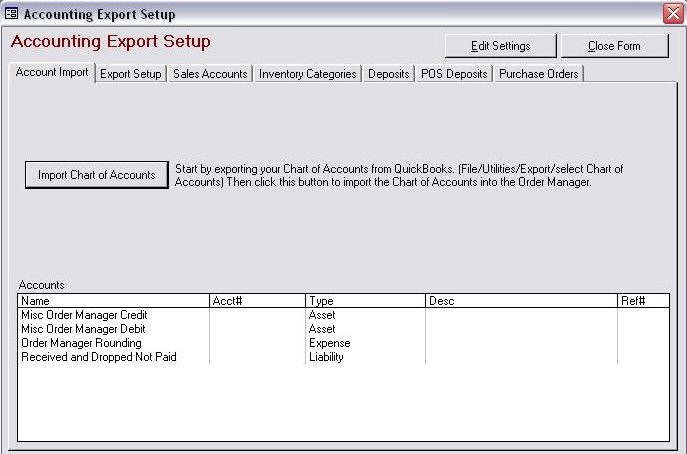Image resolution: width=687 pixels, height=454 pixels.
Task: Go to the Purchase Orders tab
Action: coord(538,74)
